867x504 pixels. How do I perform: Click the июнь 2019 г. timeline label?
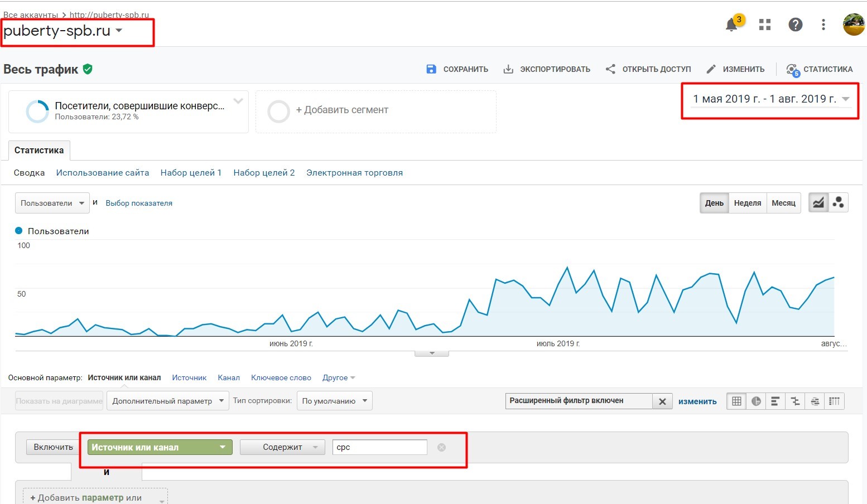pyautogui.click(x=291, y=343)
